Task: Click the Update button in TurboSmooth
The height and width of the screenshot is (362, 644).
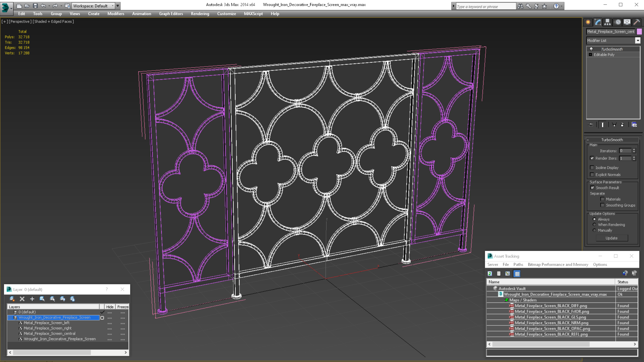Action: click(612, 238)
